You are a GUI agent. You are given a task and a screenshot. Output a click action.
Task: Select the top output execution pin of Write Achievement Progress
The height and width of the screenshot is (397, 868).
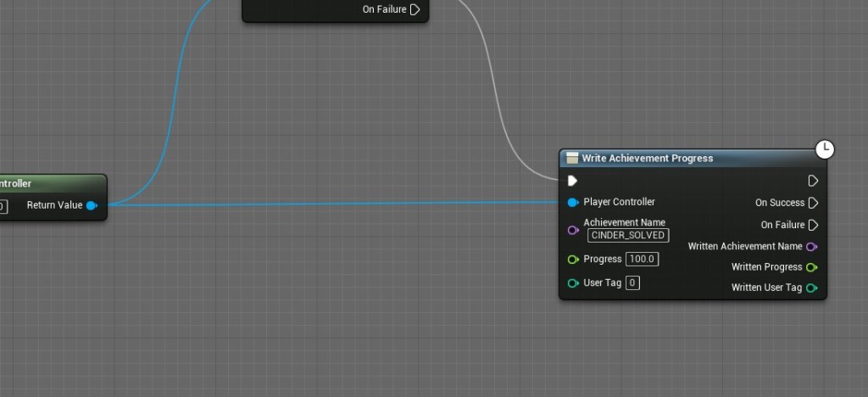(813, 181)
